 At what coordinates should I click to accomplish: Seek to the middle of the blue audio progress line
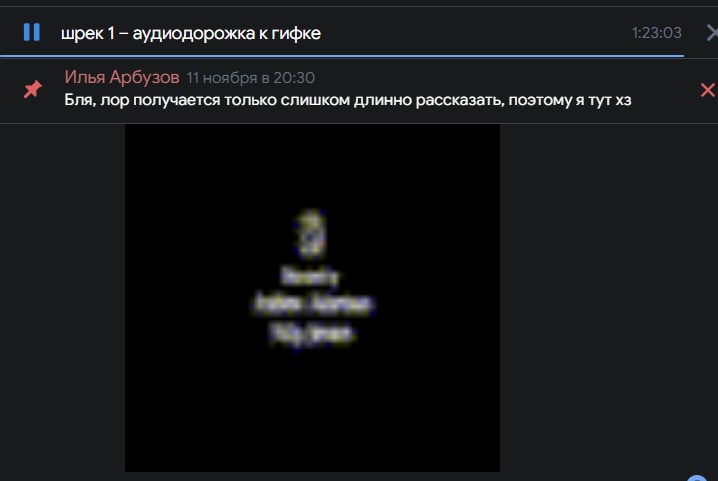pyautogui.click(x=342, y=56)
